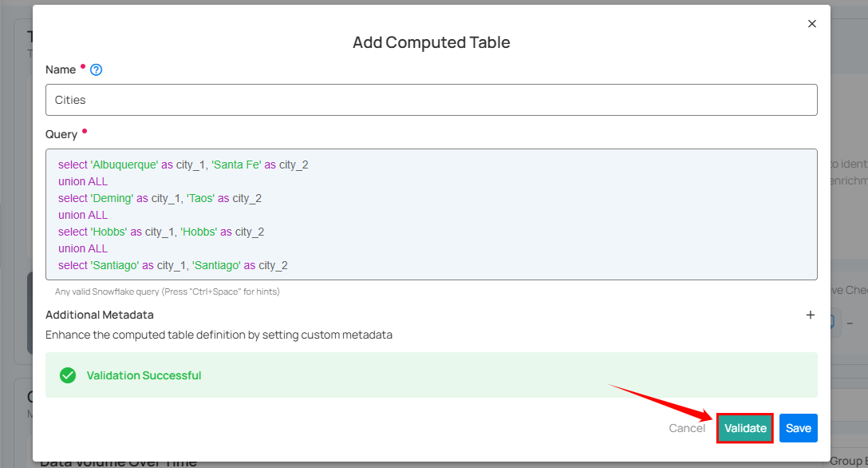
Task: Cancel the Add Computed Table dialog
Action: [687, 428]
